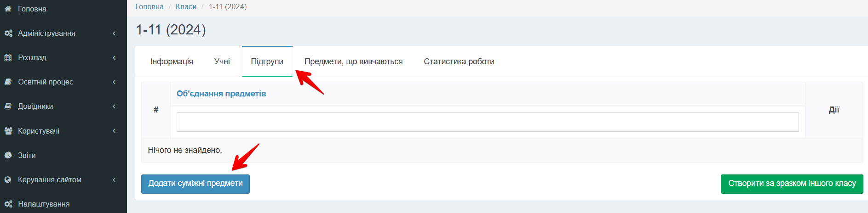Click the home icon beside Головна
Image resolution: width=868 pixels, height=213 pixels.
pos(8,9)
